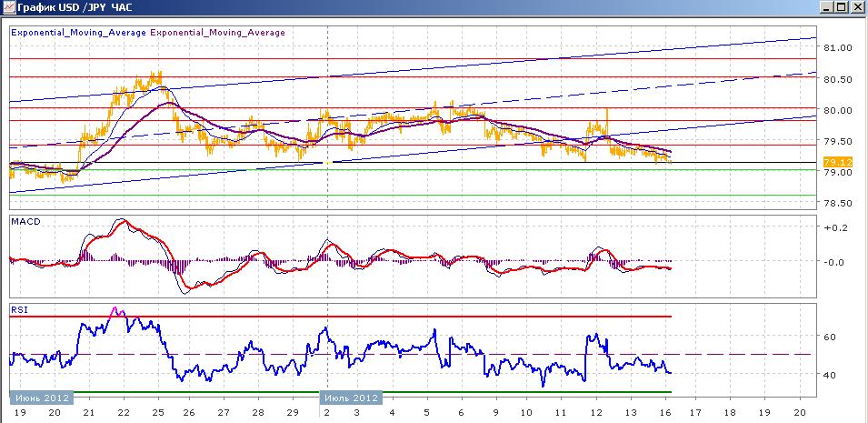Click the 79.00 price axis label
The height and width of the screenshot is (423, 868).
[x=838, y=173]
